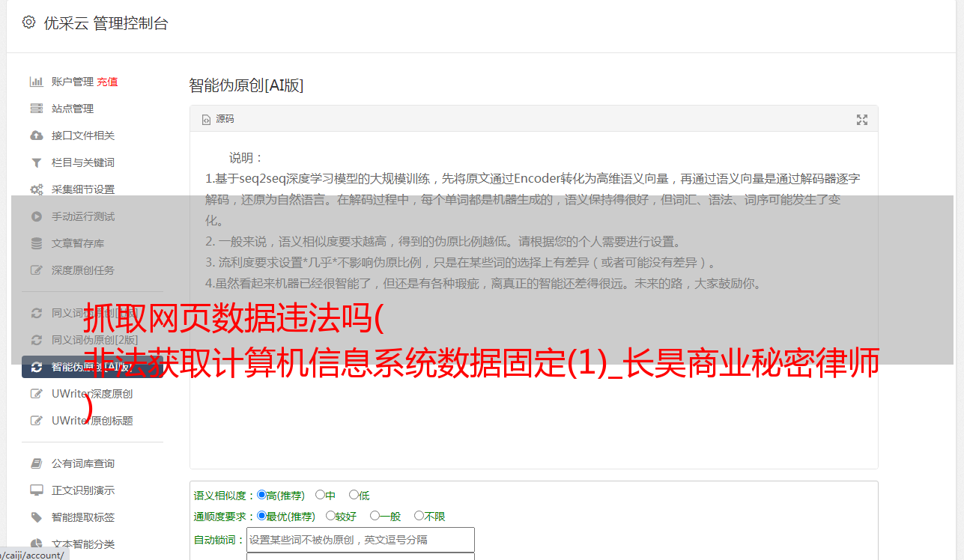This screenshot has width=964, height=560.
Task: Click the 接口文件相关 cloud upload icon
Action: pos(36,136)
